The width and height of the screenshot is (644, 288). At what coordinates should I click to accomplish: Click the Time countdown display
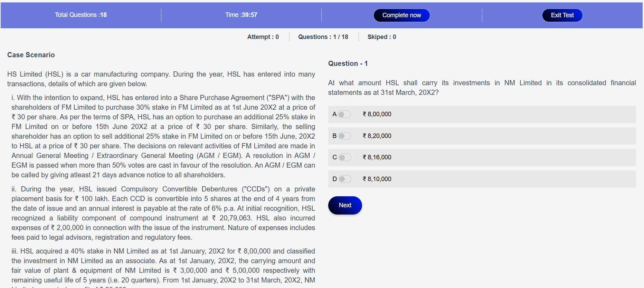(241, 15)
